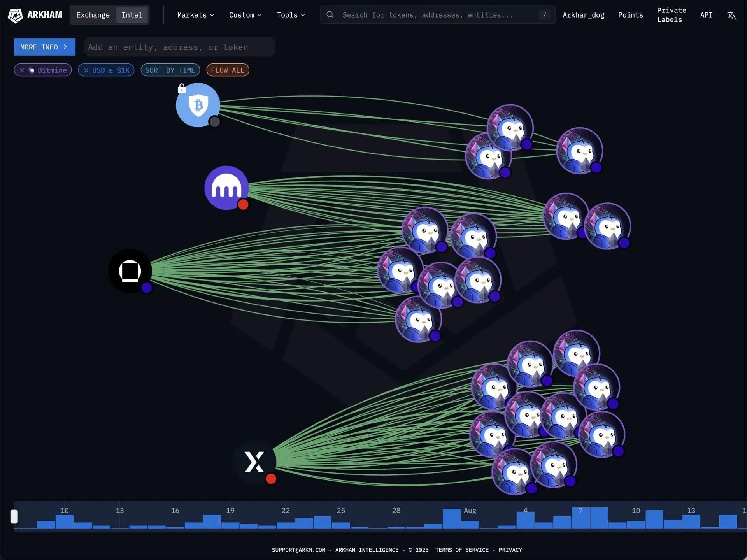This screenshot has height=560, width=747.
Task: Click the red badge on X node
Action: click(271, 479)
